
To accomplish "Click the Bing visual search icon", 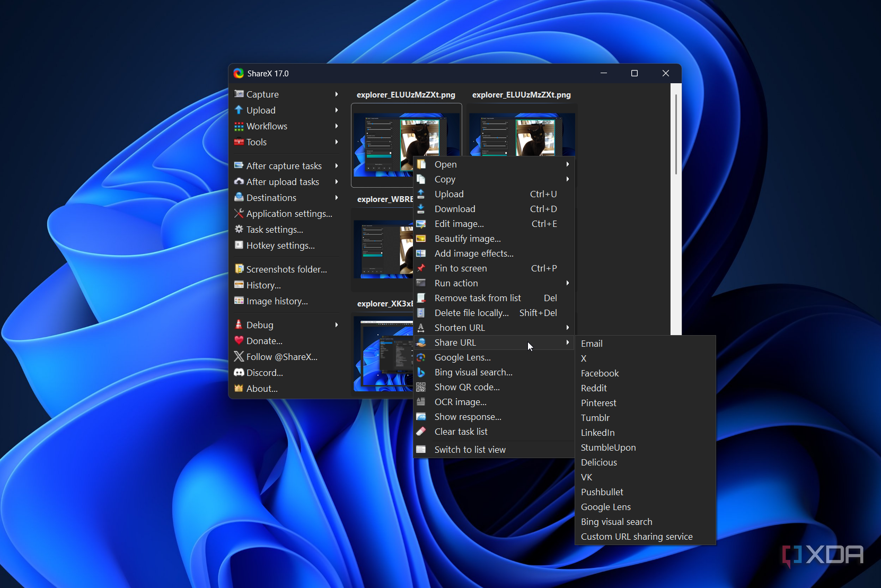I will point(422,372).
